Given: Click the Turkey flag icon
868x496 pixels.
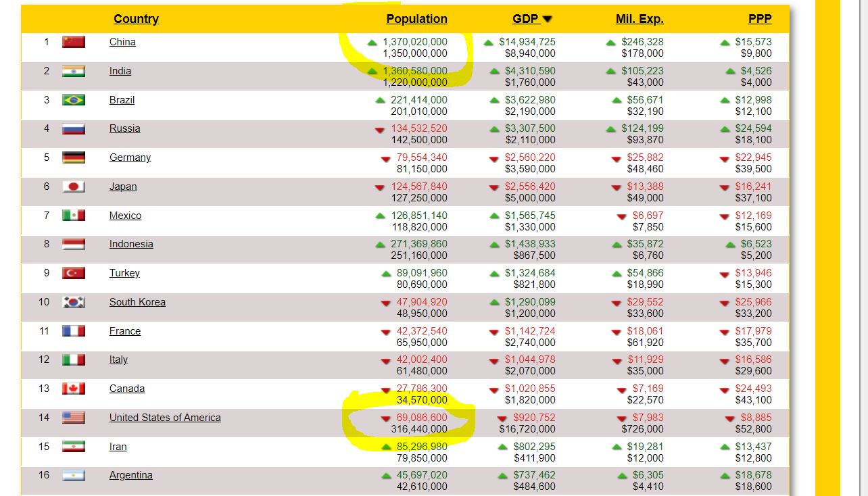Looking at the screenshot, I should [74, 273].
